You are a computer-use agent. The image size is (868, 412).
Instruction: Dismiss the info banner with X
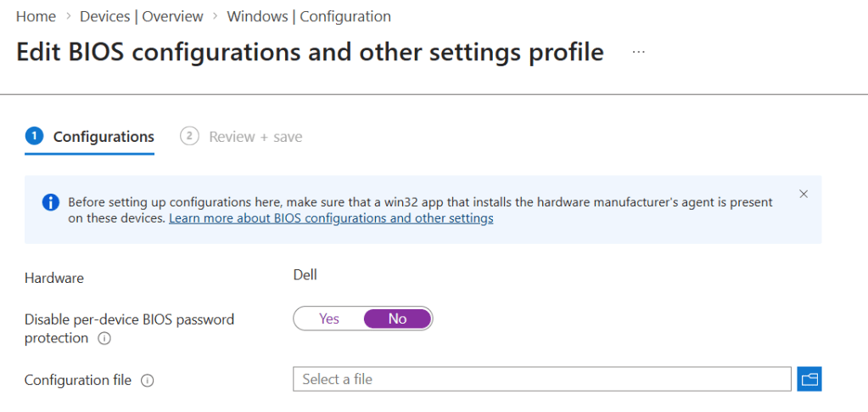(804, 194)
